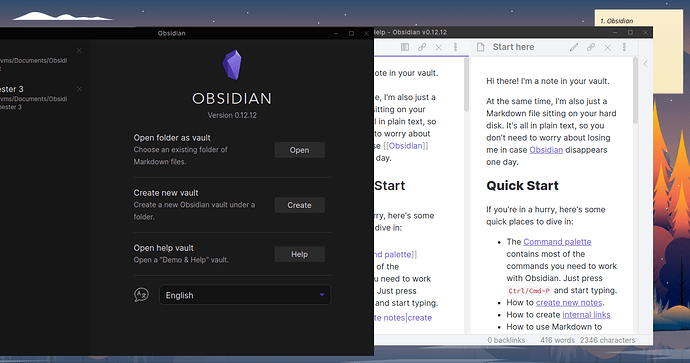
Task: Close the Obsidian launcher window
Action: [x=366, y=33]
